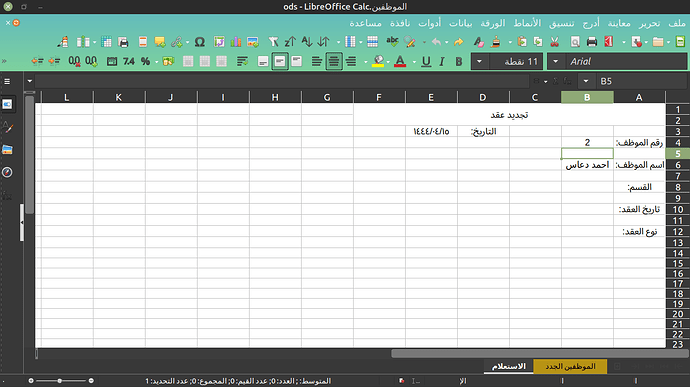
Task: Switch to الموظفين الجدد sheet tab
Action: click(x=570, y=366)
